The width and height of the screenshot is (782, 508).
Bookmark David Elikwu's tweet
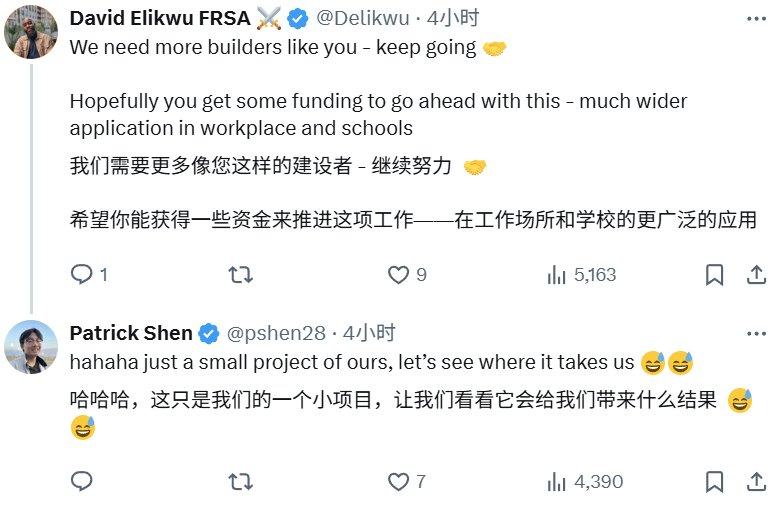click(x=714, y=275)
